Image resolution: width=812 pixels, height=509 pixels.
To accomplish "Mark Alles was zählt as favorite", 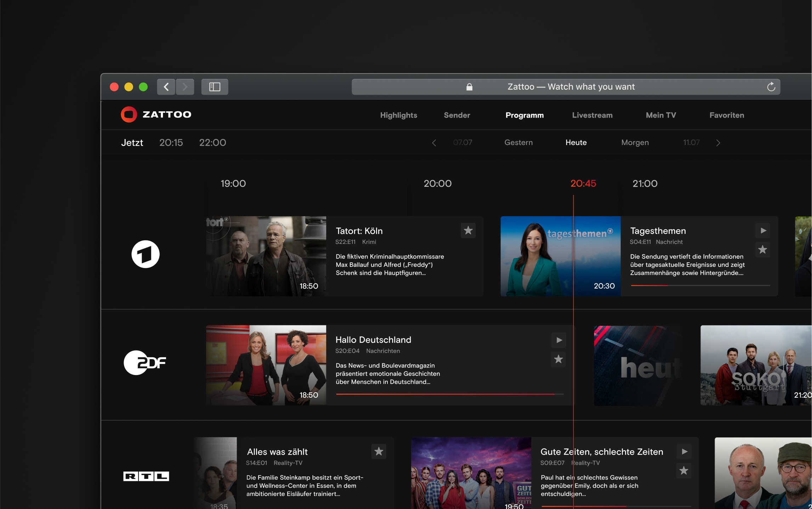I will pos(379,452).
